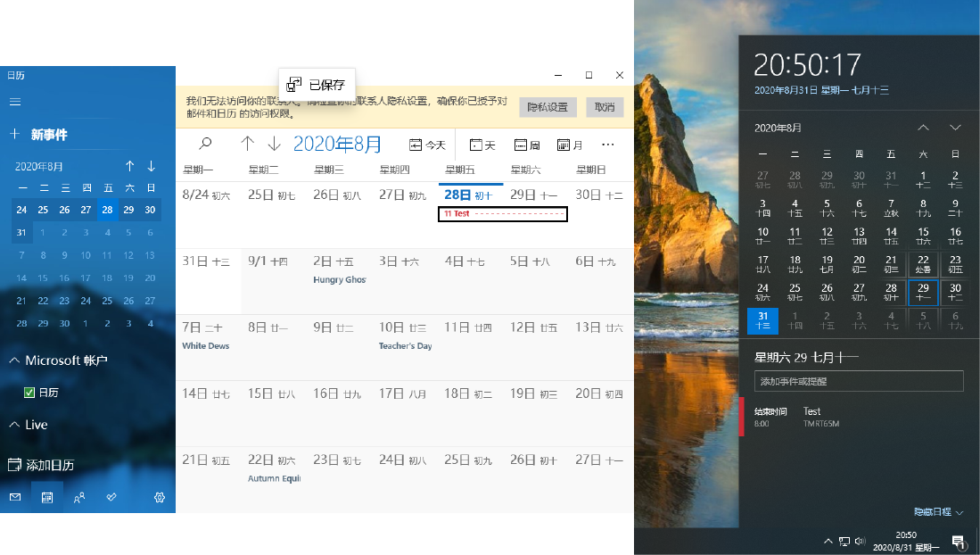Viewport: 980px width, 555px height.
Task: Go to previous month with toolbar up arrow
Action: pos(248,144)
